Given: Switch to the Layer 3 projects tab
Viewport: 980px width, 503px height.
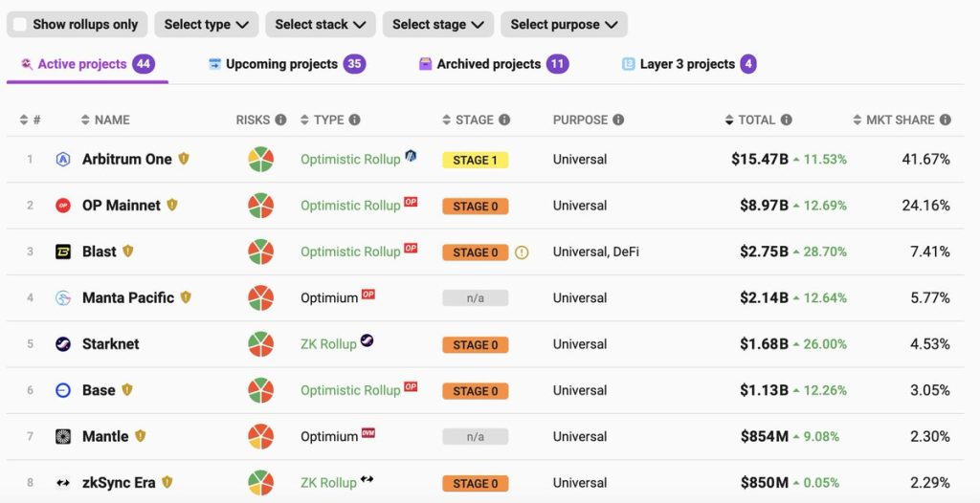Looking at the screenshot, I should coord(689,64).
